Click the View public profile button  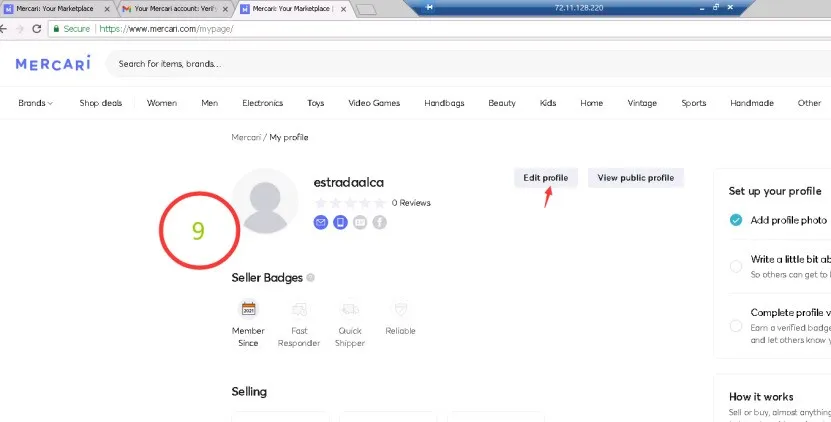click(x=635, y=178)
